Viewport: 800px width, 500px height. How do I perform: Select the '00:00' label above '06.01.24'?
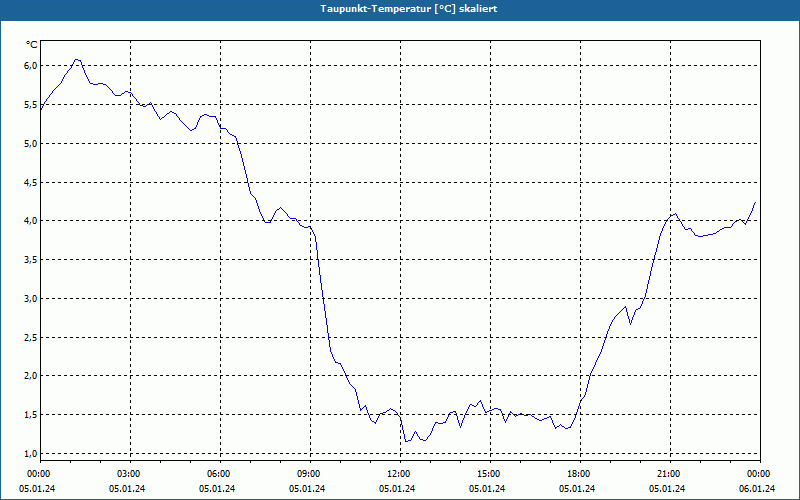(x=759, y=473)
